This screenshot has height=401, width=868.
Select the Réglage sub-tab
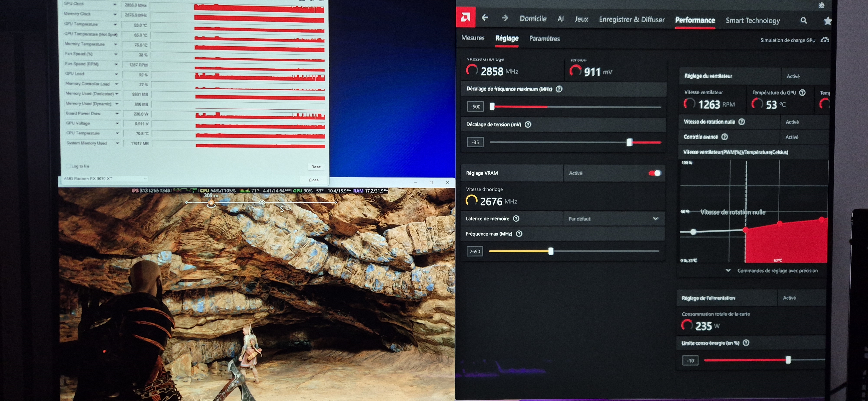pos(507,38)
